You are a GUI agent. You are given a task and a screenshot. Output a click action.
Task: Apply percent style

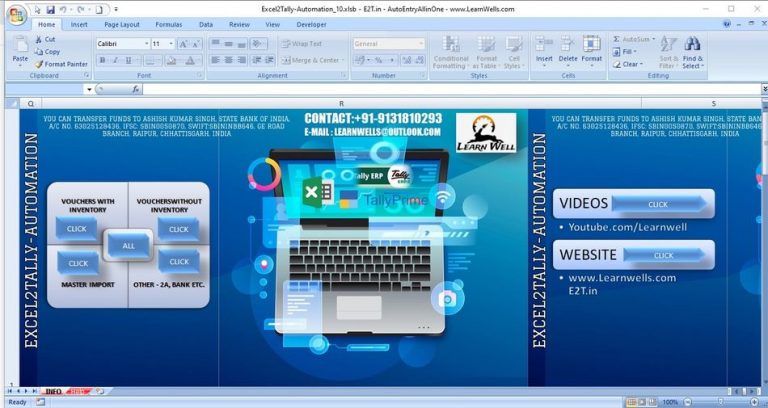tap(379, 60)
